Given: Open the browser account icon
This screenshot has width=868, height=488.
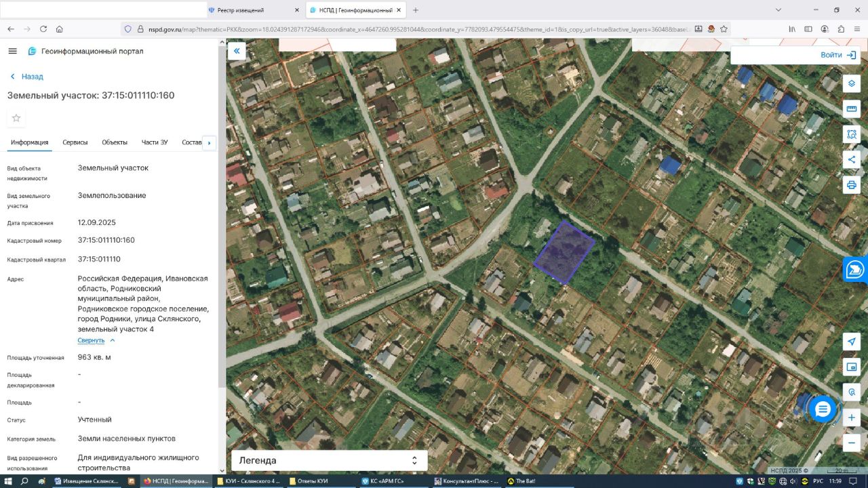Looking at the screenshot, I should pos(825,29).
